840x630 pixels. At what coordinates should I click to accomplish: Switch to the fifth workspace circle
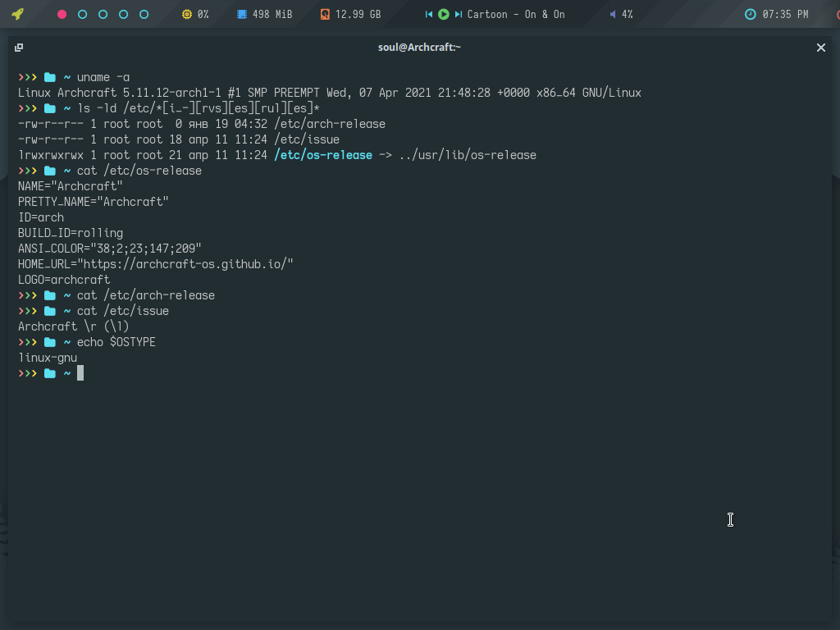[x=144, y=15]
